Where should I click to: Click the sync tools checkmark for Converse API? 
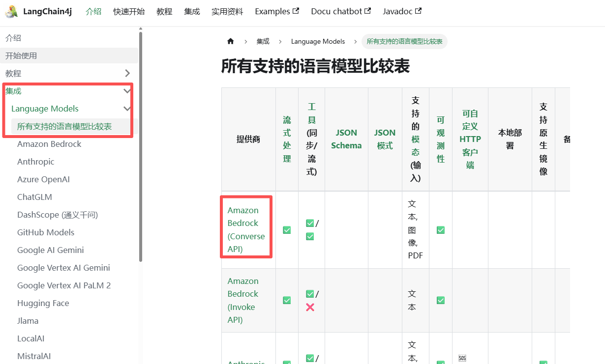(x=310, y=223)
